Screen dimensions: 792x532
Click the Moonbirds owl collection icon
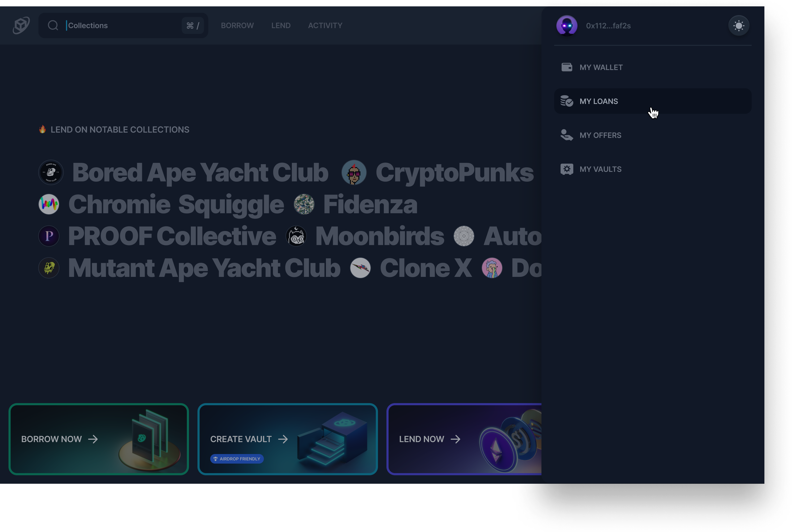point(296,236)
